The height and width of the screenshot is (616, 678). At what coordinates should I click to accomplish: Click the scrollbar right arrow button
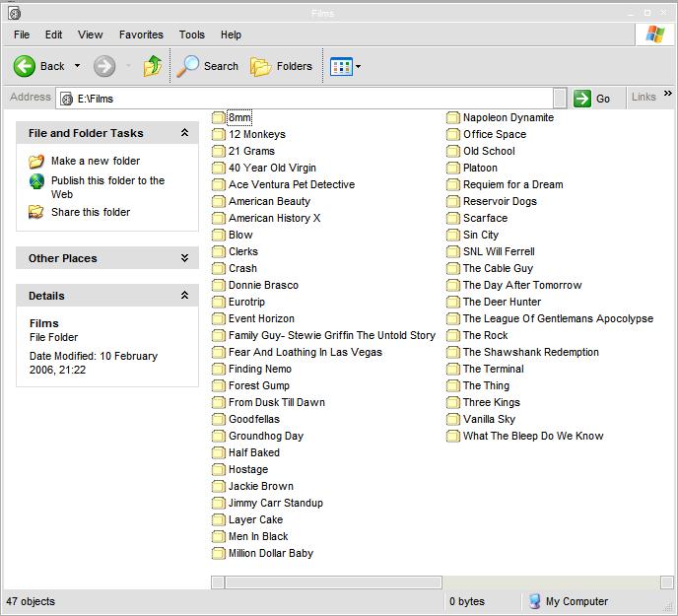coord(667,582)
